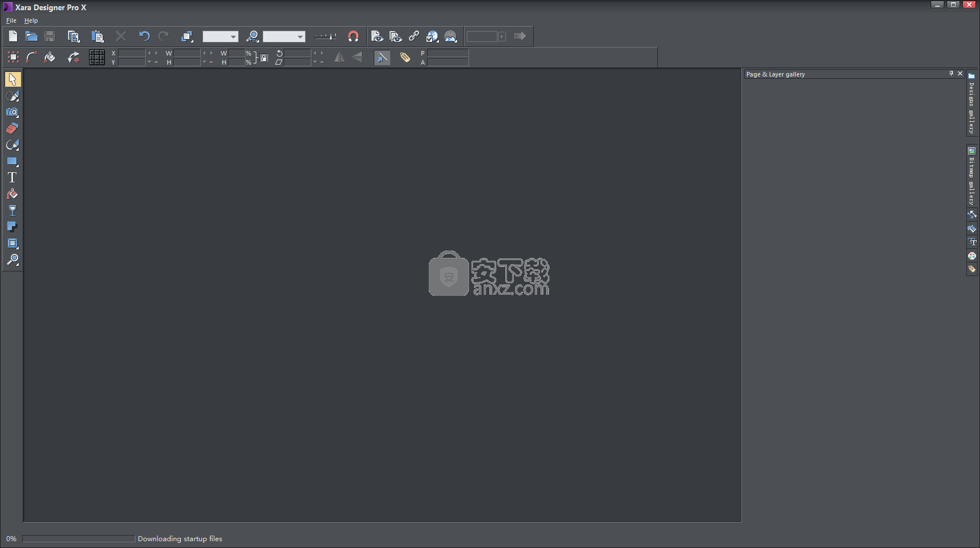Click the Copy icon in toolbar
The image size is (980, 548).
coord(73,36)
